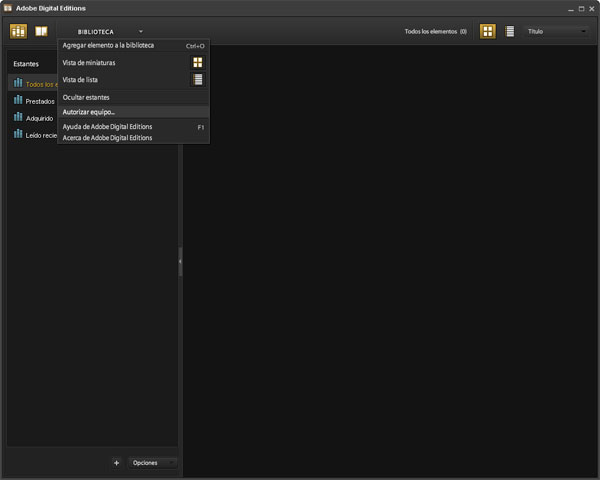This screenshot has width=600, height=480.
Task: Click bookshelf icon next to Prestados
Action: click(18, 100)
